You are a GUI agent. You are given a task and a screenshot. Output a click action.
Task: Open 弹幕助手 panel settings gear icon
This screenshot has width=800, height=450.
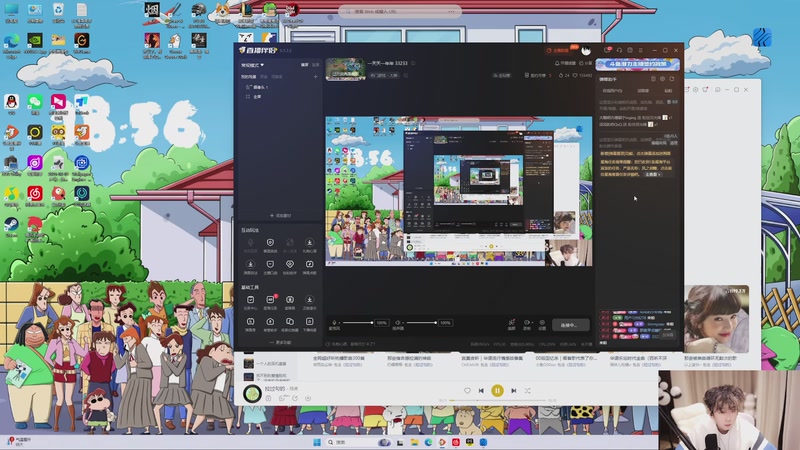662,79
